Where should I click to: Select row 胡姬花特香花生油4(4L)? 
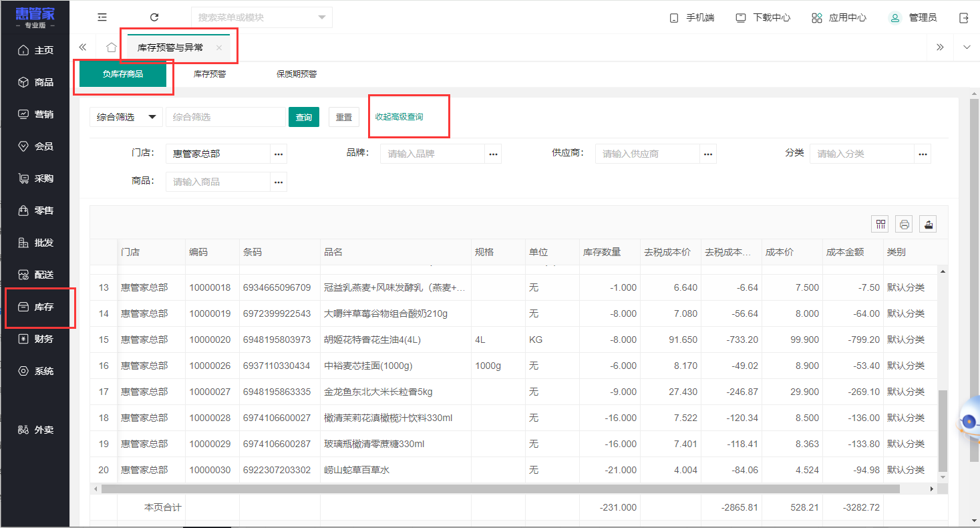click(514, 340)
